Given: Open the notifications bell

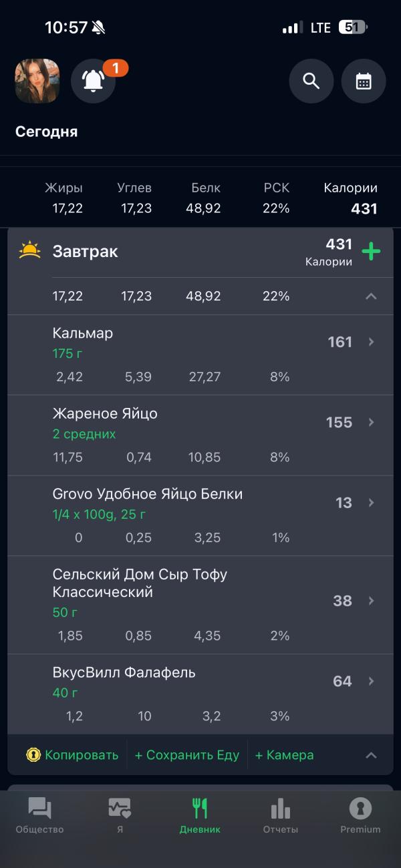Looking at the screenshot, I should [94, 81].
